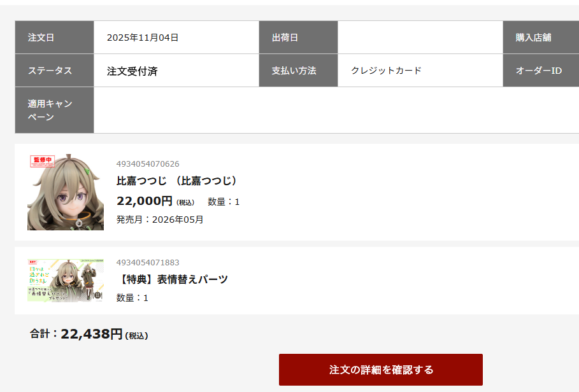Click the 注文受付済 status value
Screen dimensions: 579x392
click(x=132, y=71)
